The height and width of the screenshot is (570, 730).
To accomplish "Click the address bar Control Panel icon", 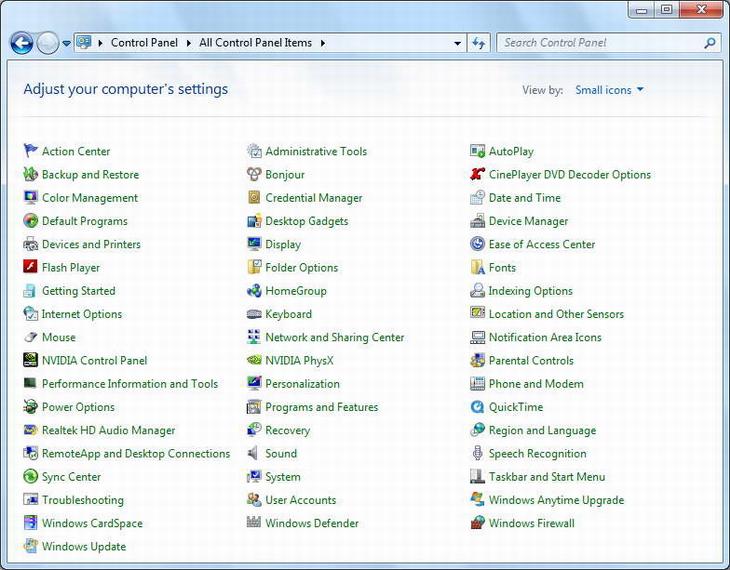I will point(84,42).
